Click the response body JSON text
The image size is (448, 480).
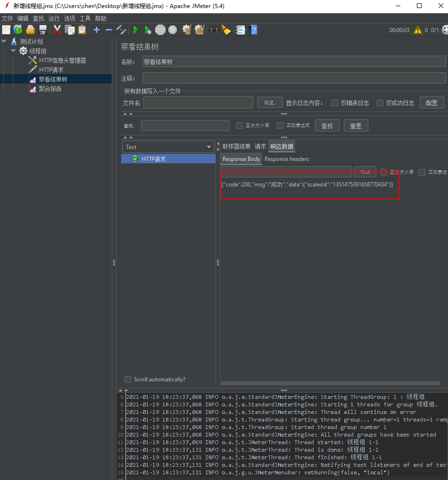tap(307, 185)
